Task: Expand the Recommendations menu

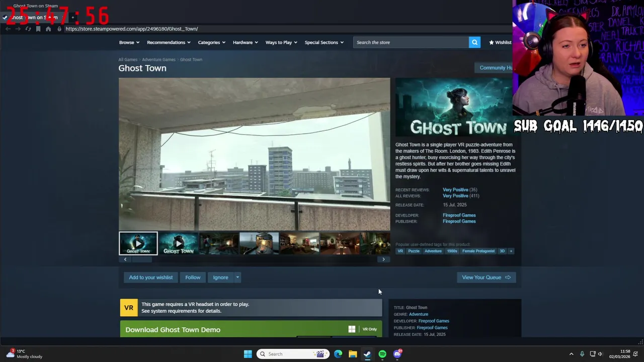Action: click(x=169, y=42)
